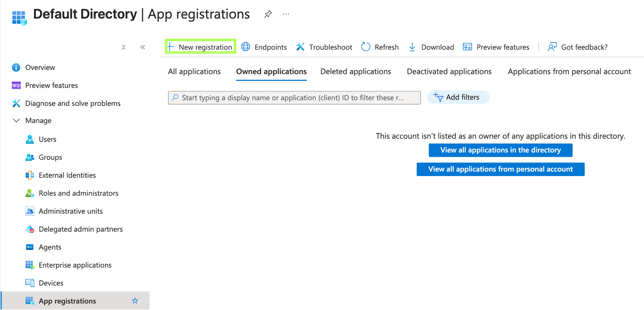Pin the App registrations page
The image size is (644, 310).
pyautogui.click(x=268, y=14)
